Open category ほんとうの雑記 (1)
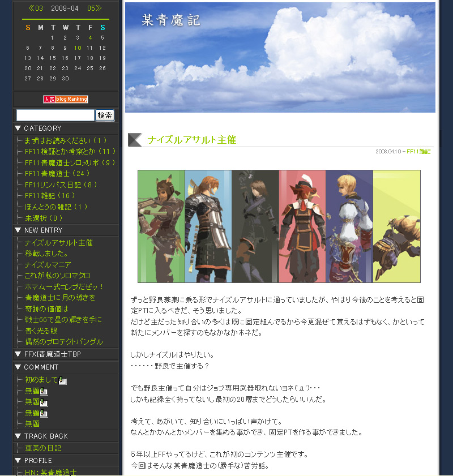The image size is (453, 476). pos(56,207)
